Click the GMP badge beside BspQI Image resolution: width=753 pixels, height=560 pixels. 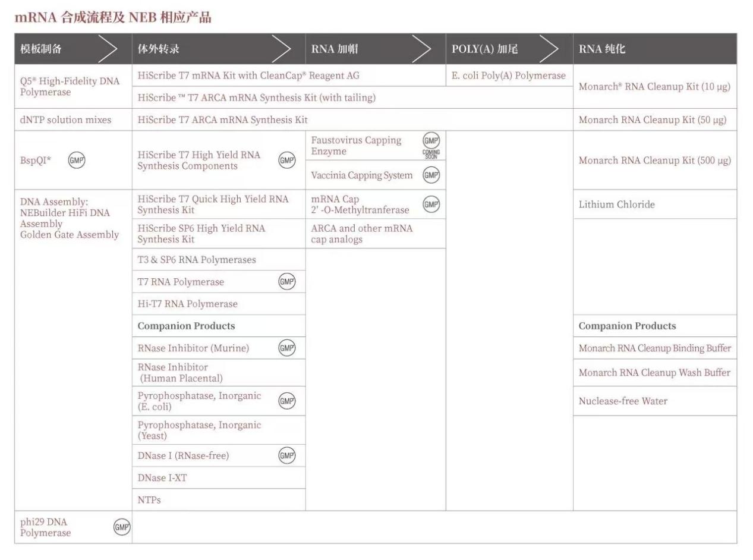click(x=77, y=161)
